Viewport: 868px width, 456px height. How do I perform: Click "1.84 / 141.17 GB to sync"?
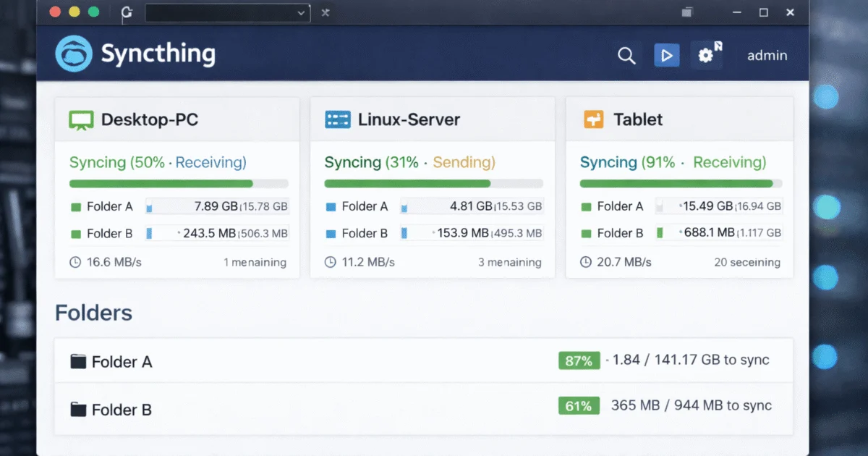pyautogui.click(x=691, y=360)
